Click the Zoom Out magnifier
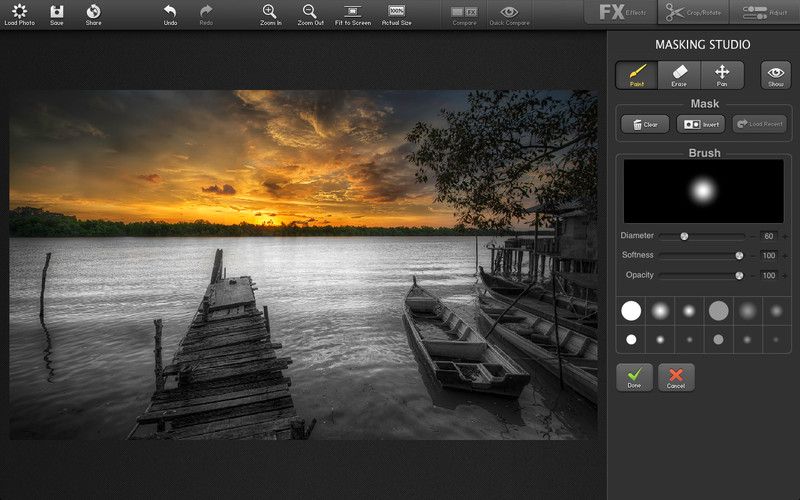Viewport: 800px width, 500px height. point(310,14)
